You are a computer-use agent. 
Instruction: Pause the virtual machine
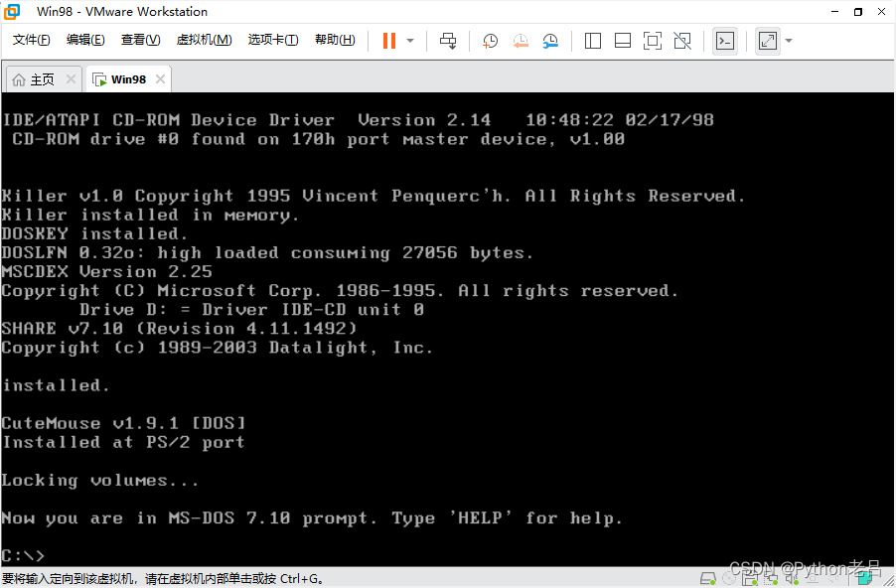[389, 41]
